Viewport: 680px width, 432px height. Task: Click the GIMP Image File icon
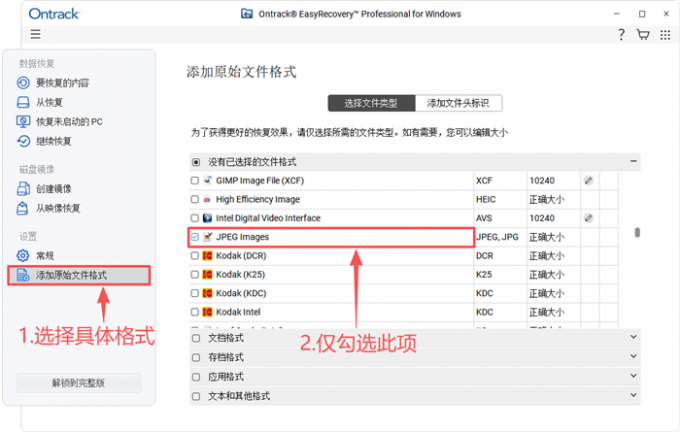click(x=208, y=180)
